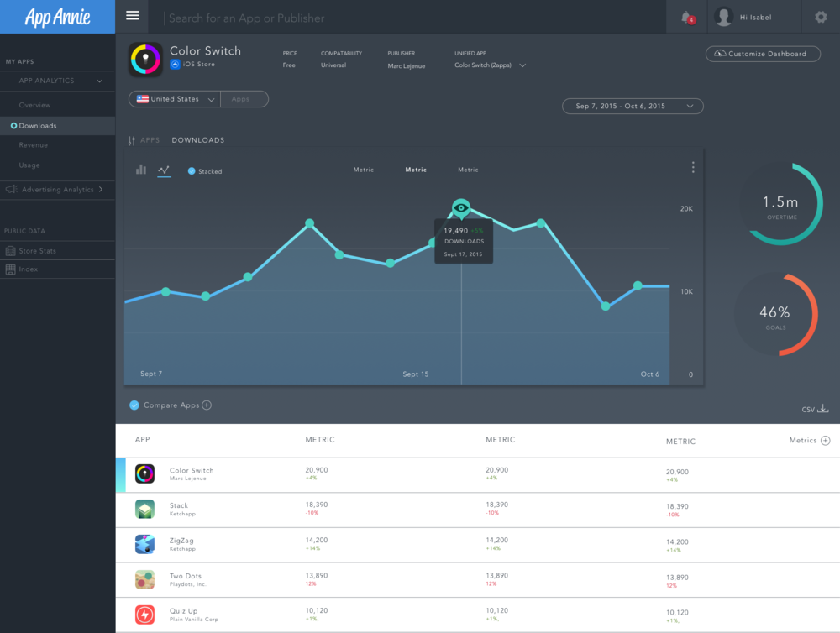Image resolution: width=840 pixels, height=633 pixels.
Task: Click the 19,490 Downloads tooltip
Action: click(x=464, y=242)
